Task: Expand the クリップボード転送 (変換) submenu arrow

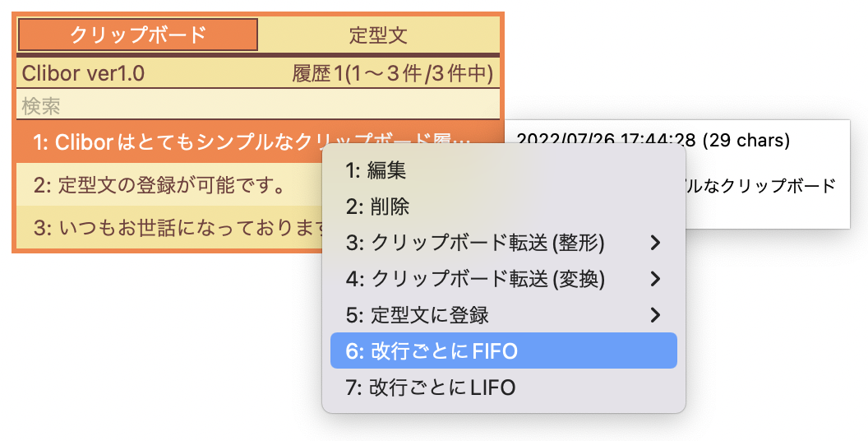Action: coord(655,279)
